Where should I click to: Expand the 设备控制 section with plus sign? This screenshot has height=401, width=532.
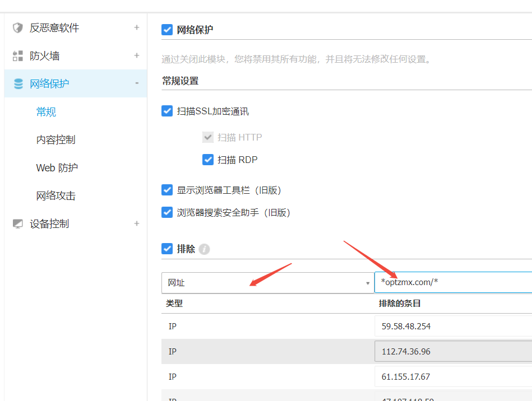point(136,223)
